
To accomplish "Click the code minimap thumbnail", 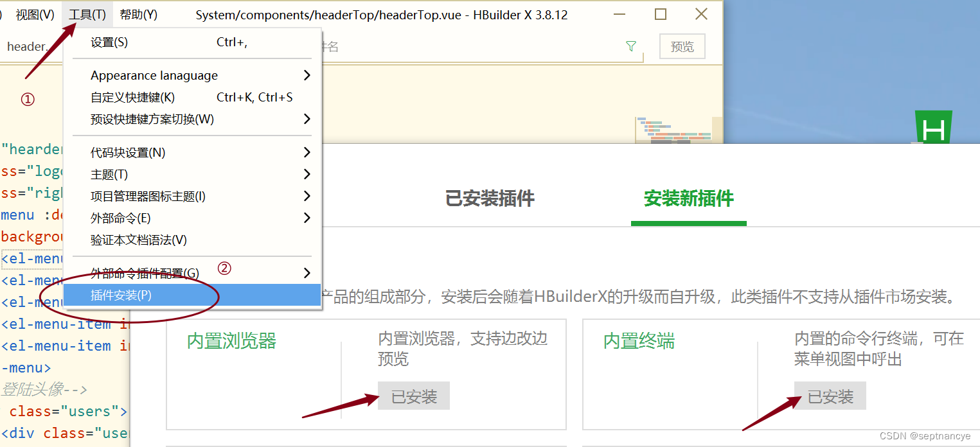I will [673, 130].
